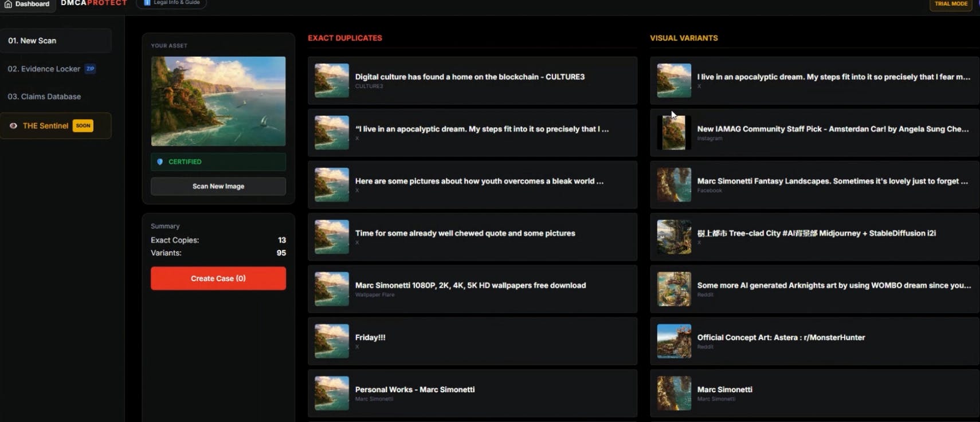This screenshot has height=422, width=980.
Task: Open thumbnail for 'already well chewed quote' result
Action: [x=332, y=236]
